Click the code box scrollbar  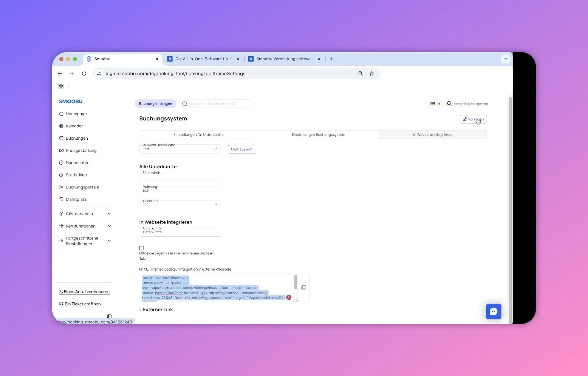pyautogui.click(x=296, y=282)
